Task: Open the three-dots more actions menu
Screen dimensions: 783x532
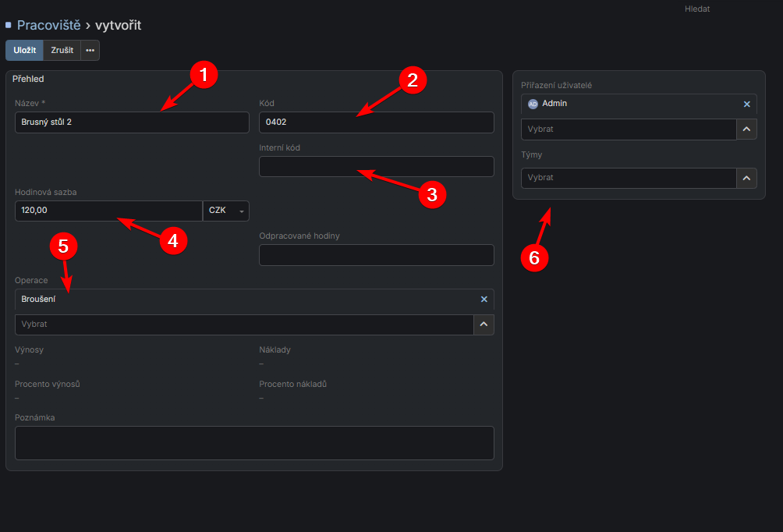Action: point(90,51)
